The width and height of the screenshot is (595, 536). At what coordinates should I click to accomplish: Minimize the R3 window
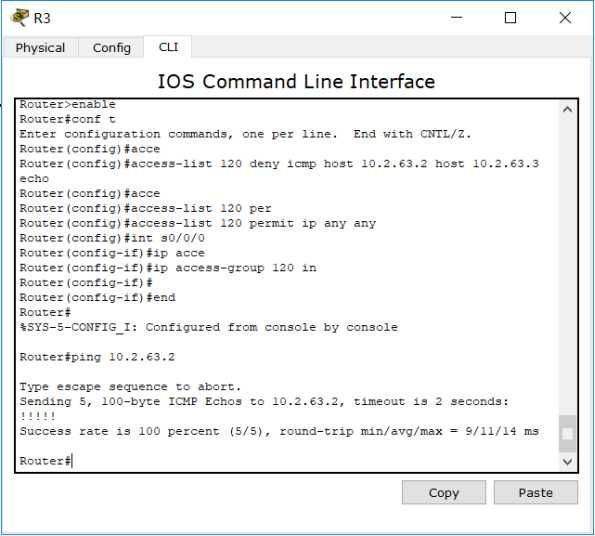[x=456, y=17]
